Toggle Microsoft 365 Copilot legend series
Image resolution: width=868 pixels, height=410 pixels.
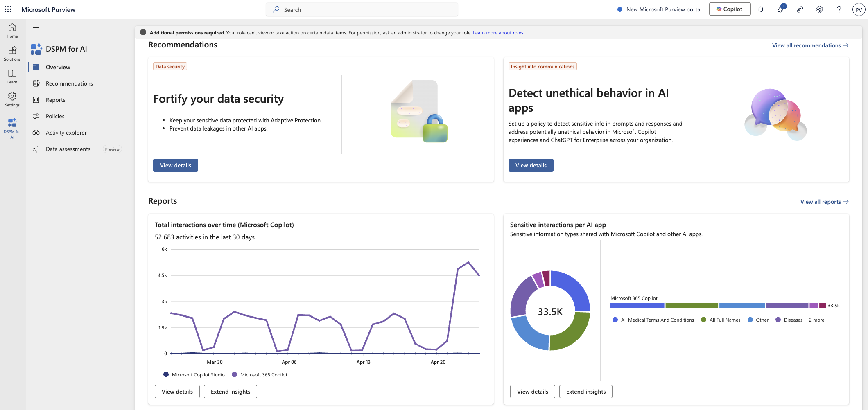260,374
